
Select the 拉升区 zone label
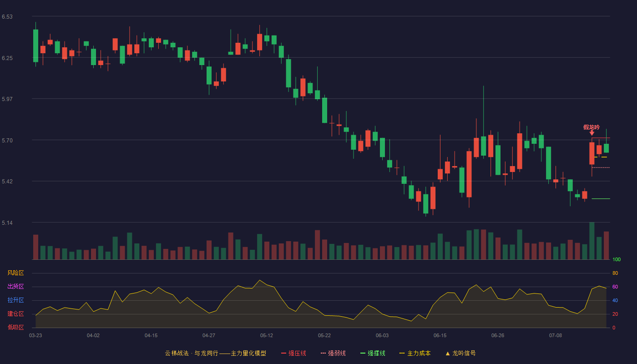click(15, 300)
